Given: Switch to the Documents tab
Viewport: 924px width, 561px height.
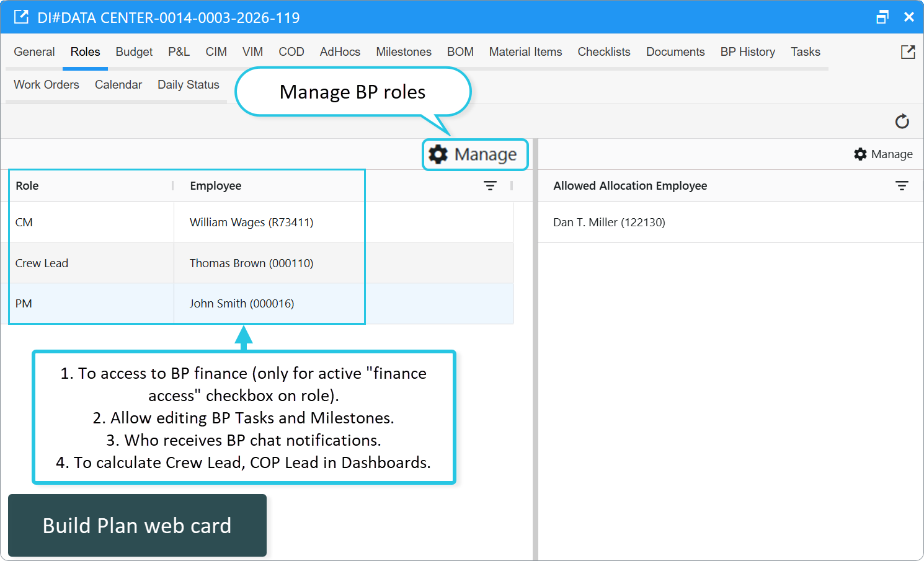Looking at the screenshot, I should (675, 52).
